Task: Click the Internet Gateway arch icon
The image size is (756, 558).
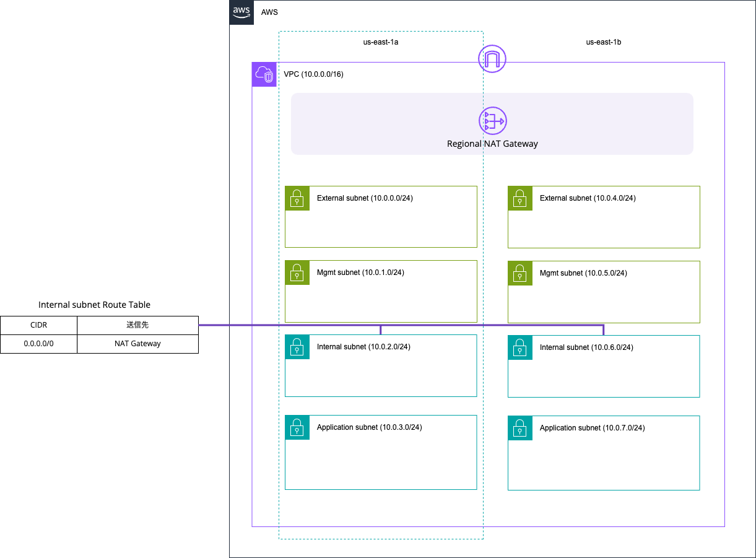Action: pos(492,59)
